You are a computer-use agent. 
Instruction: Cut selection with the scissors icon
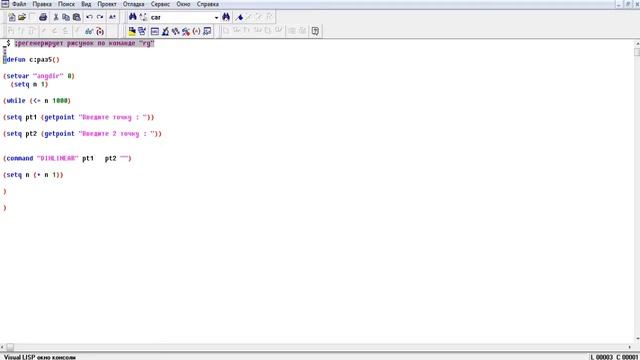click(56, 17)
